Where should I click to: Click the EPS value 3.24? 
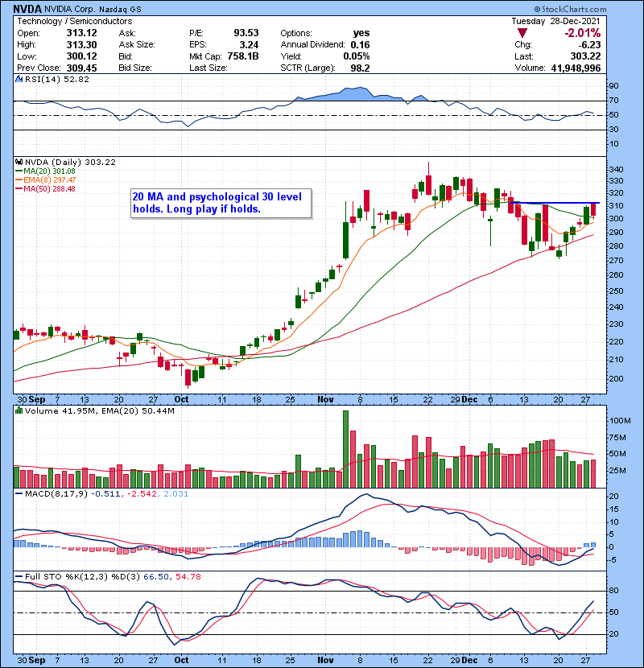click(x=249, y=45)
